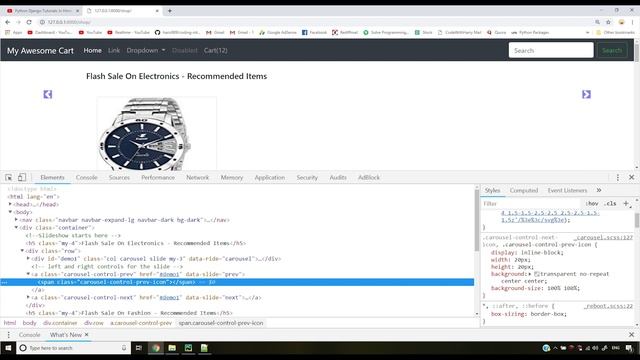Click the Windows taskbar search box
Image resolution: width=640 pixels, height=360 pixels.
(73, 348)
